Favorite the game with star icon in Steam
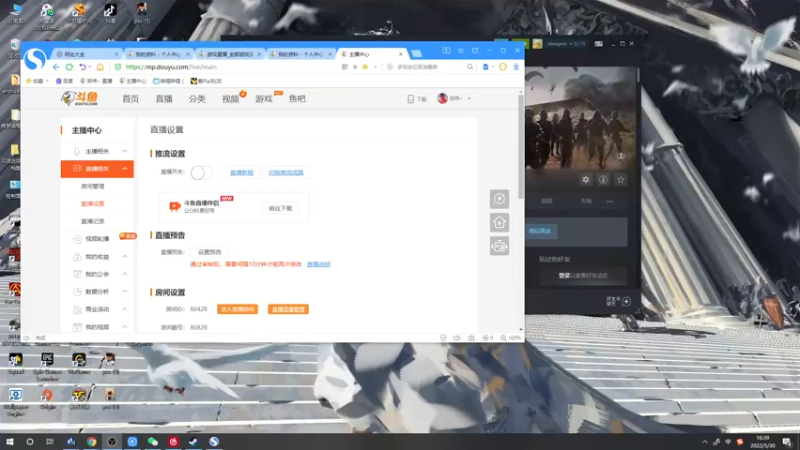 (620, 180)
